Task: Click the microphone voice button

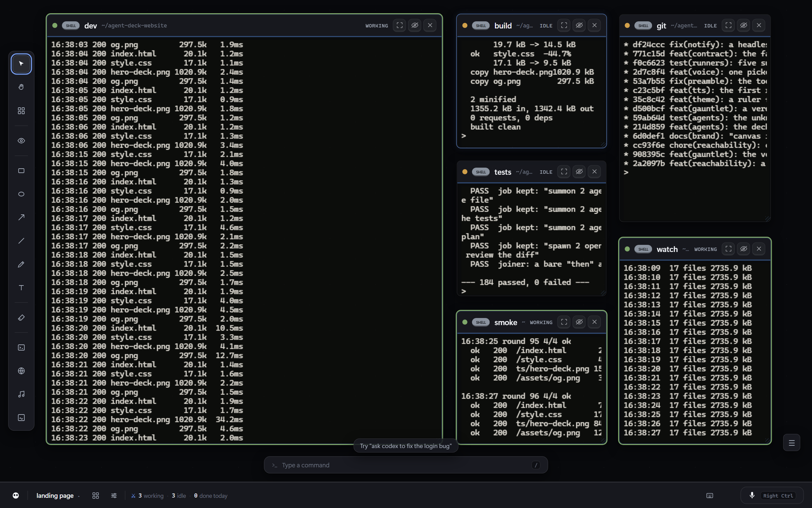Action: pos(752,495)
